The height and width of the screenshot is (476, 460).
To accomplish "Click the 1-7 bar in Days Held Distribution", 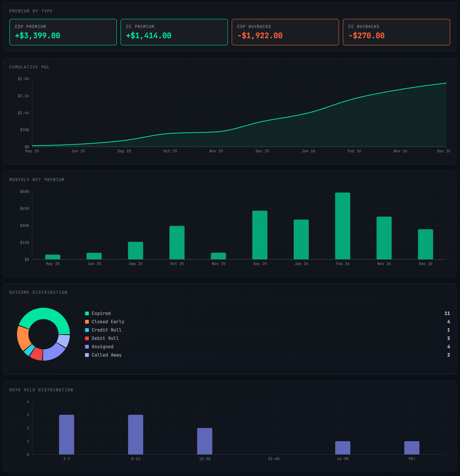I will 67,434.
